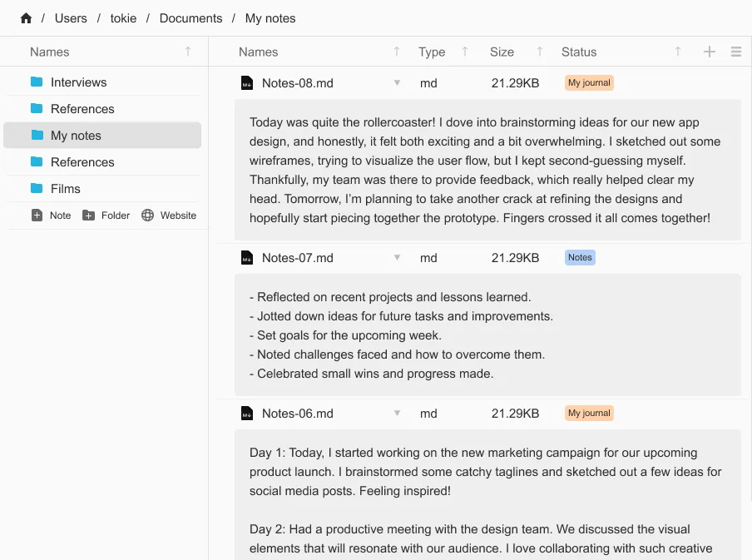
Task: Expand the Notes-08.md dropdown arrow
Action: tap(397, 83)
